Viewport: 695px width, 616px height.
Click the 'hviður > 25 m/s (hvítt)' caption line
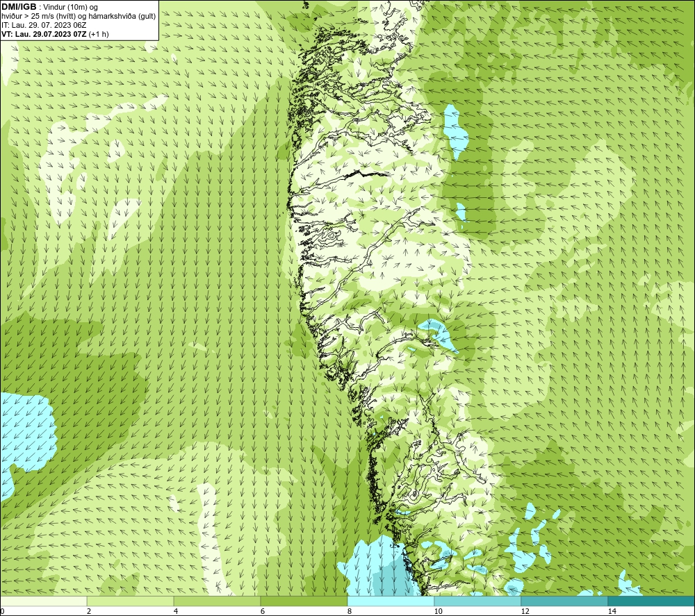tap(79, 17)
